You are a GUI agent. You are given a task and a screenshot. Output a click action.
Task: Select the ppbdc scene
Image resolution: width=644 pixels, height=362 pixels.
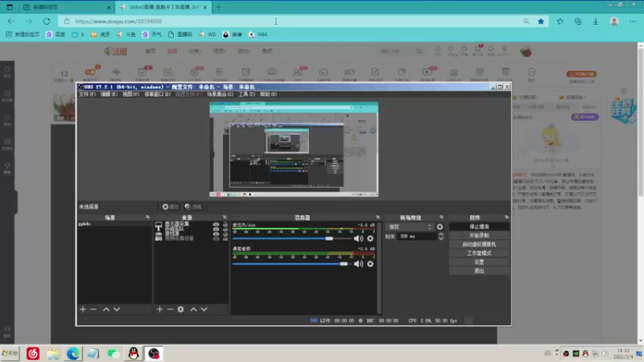coord(114,224)
